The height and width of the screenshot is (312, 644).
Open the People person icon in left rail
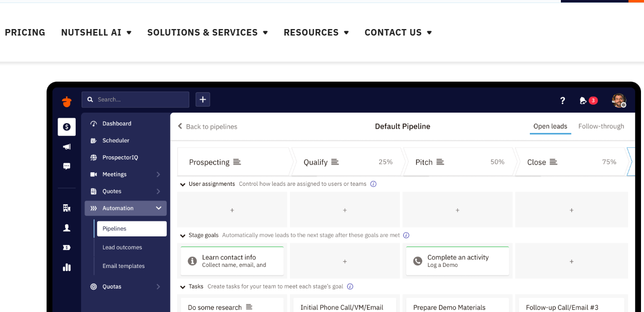pyautogui.click(x=67, y=228)
